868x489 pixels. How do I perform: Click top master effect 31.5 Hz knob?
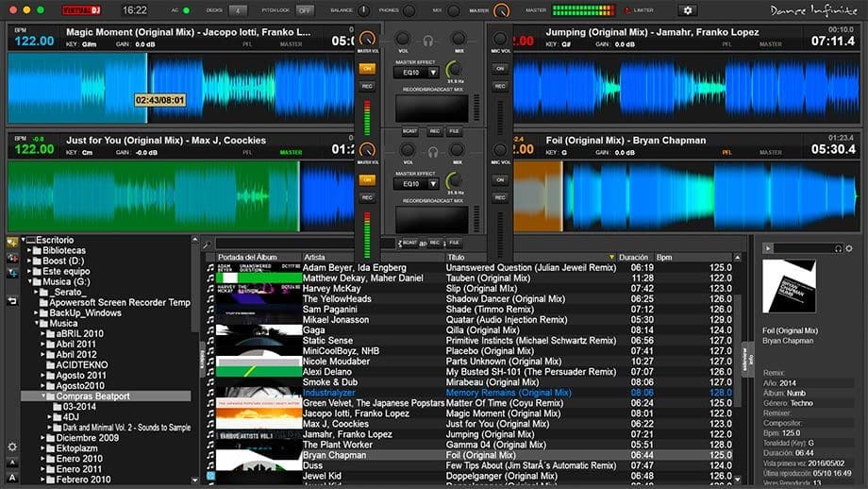pos(455,70)
